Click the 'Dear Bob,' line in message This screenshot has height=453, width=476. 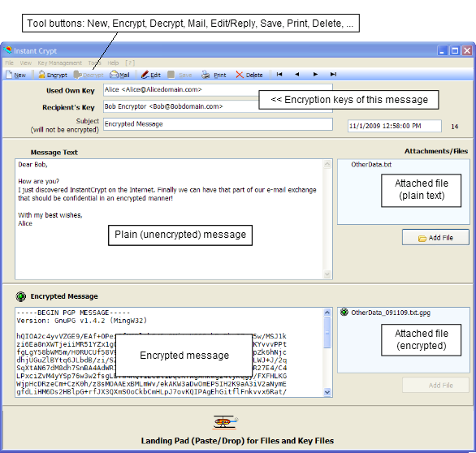32,165
